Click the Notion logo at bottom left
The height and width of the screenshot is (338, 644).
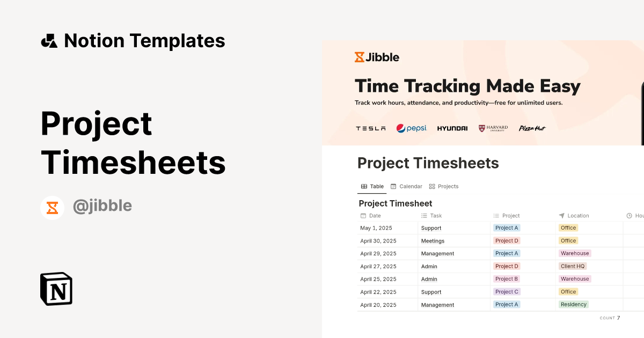(x=56, y=289)
